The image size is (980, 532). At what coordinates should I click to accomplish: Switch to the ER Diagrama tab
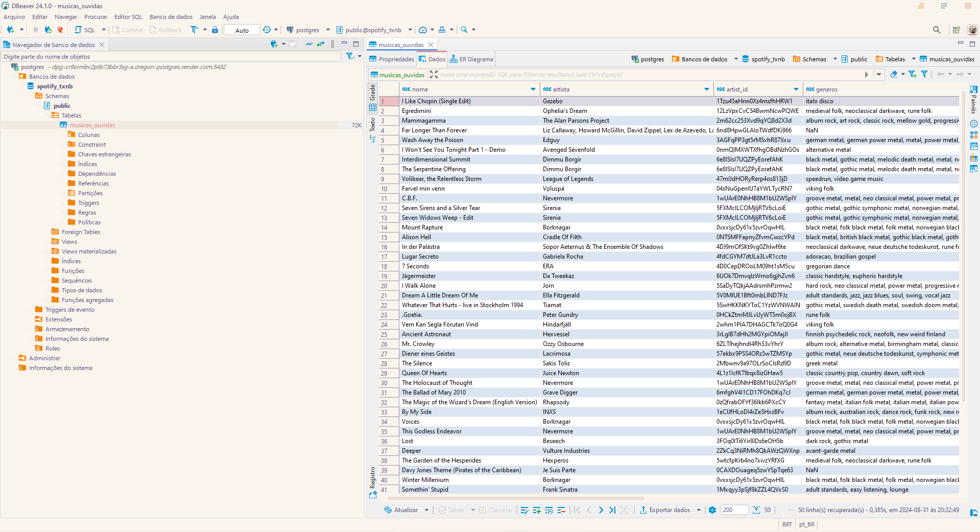pos(471,59)
